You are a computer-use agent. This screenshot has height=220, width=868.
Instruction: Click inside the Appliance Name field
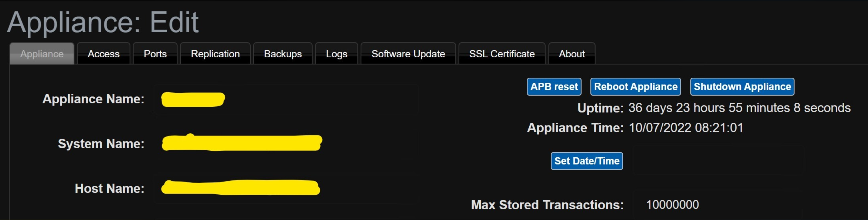pyautogui.click(x=286, y=99)
